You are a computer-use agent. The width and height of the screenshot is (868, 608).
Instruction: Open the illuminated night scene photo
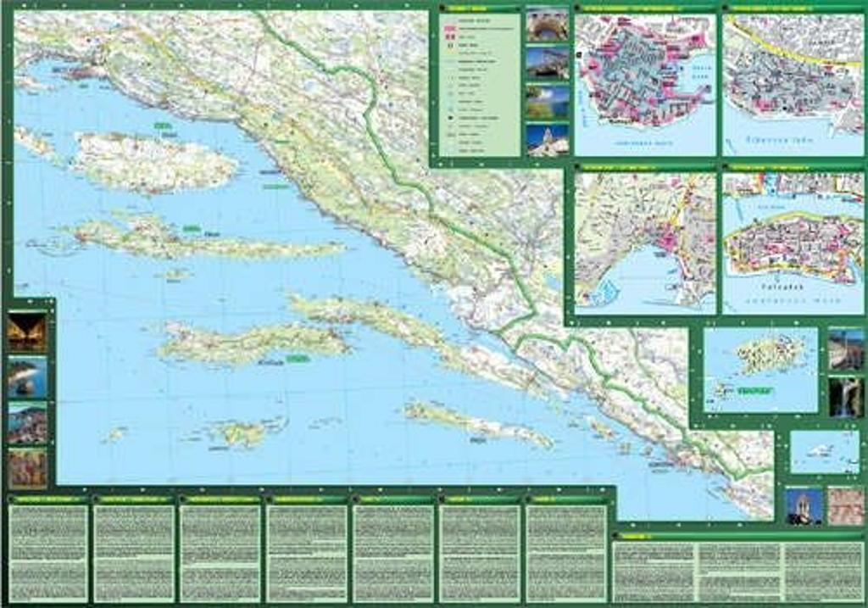27,332
